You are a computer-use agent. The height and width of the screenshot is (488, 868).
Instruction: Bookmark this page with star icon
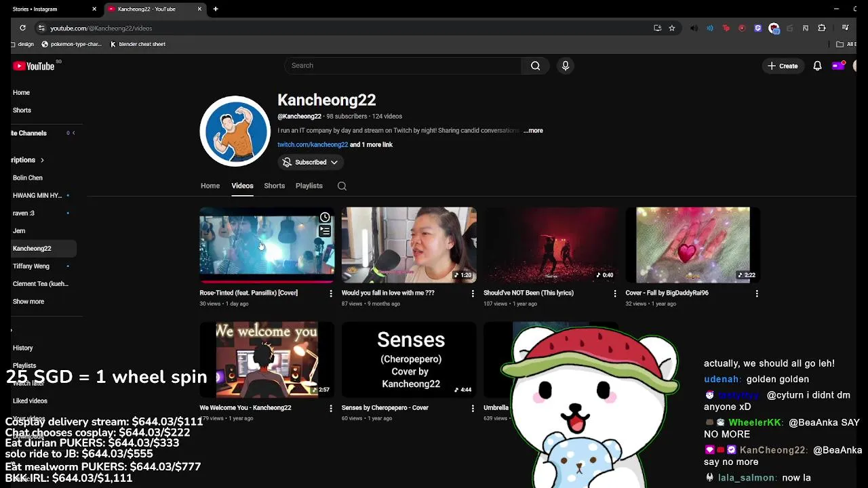(x=672, y=28)
